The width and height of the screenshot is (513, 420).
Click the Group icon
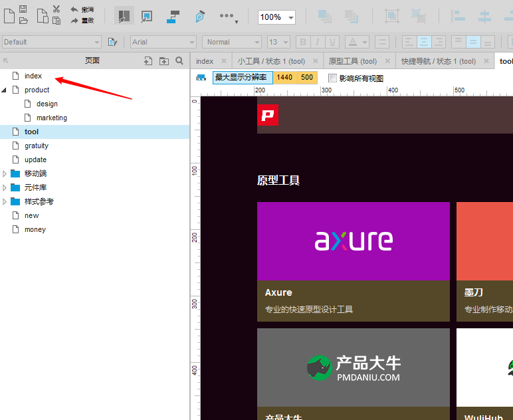[391, 16]
